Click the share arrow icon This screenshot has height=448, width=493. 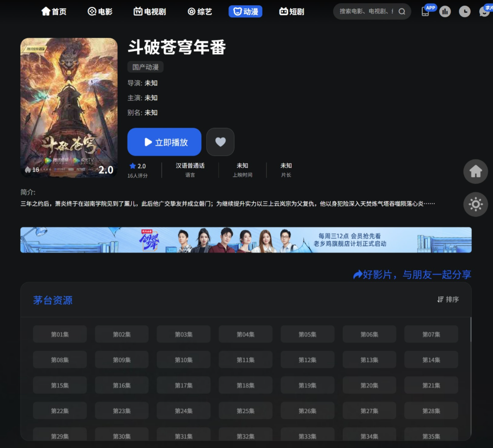coord(358,275)
